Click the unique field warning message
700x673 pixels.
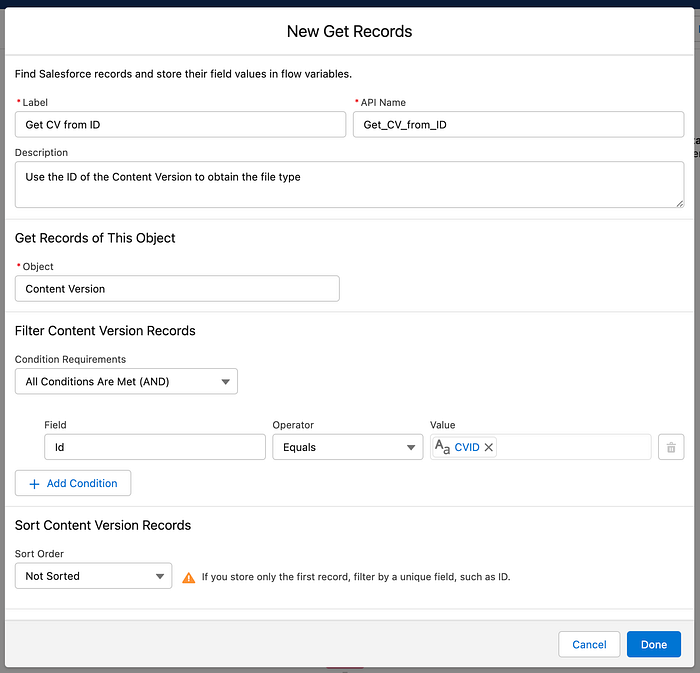click(356, 577)
